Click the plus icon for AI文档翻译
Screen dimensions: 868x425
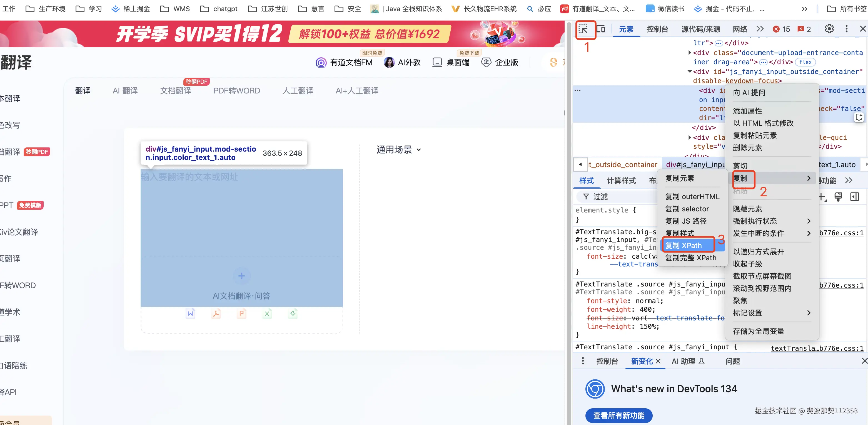click(x=241, y=276)
